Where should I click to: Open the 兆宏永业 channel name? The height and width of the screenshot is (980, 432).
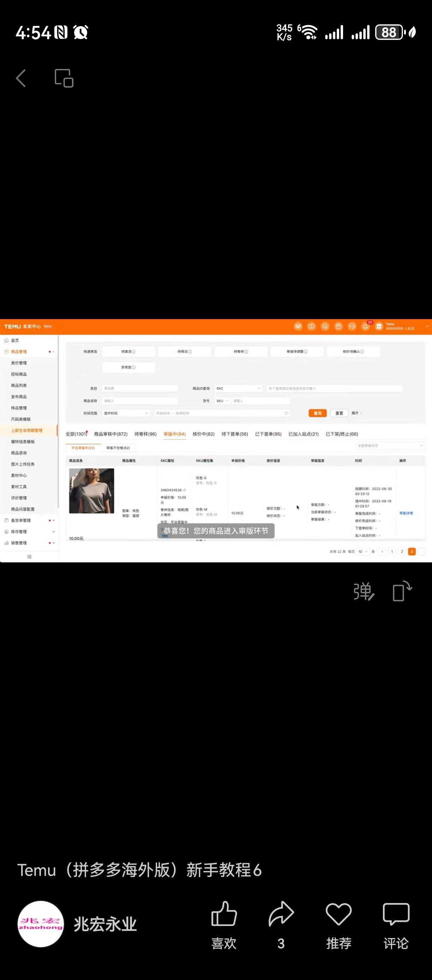tap(105, 924)
